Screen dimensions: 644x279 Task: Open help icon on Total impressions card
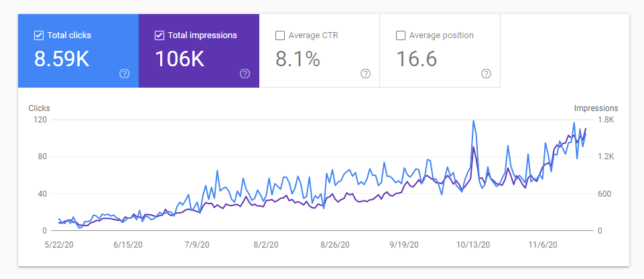click(x=245, y=74)
